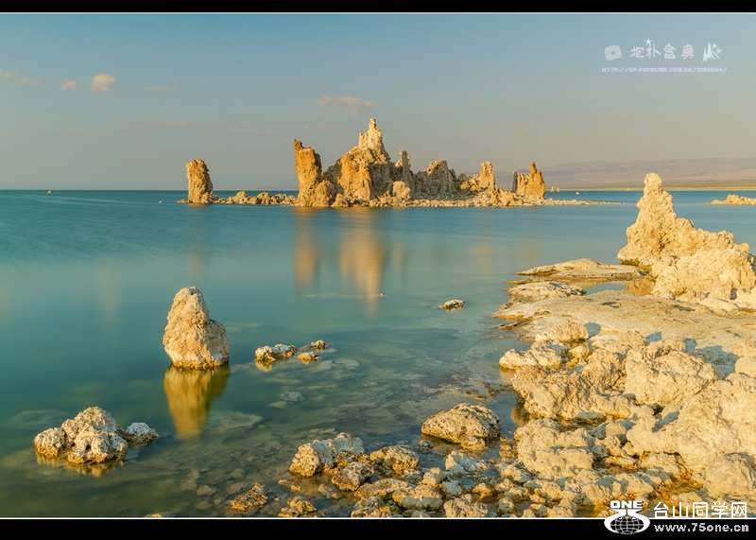Click the rock cluster in the bottom-left shallows
This screenshot has height=540, width=756.
pos(90,436)
